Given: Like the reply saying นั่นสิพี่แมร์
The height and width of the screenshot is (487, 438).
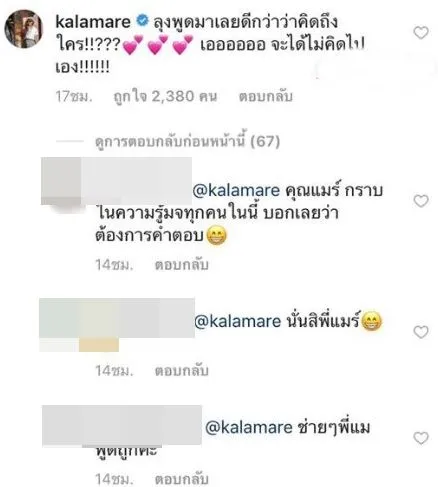Looking at the screenshot, I should tap(421, 332).
